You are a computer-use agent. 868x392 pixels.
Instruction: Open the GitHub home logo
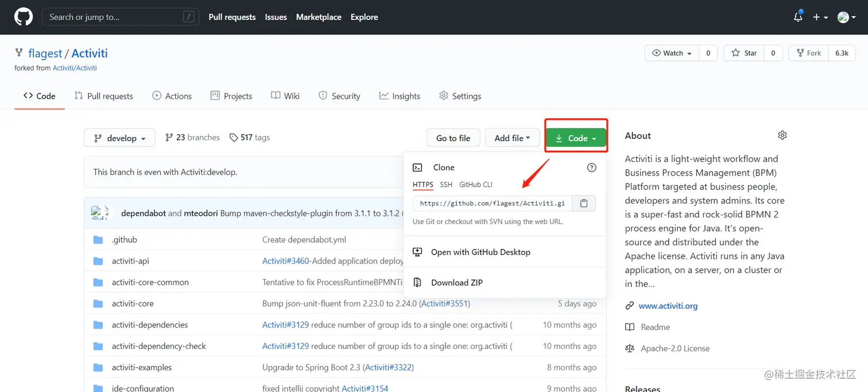coord(24,17)
